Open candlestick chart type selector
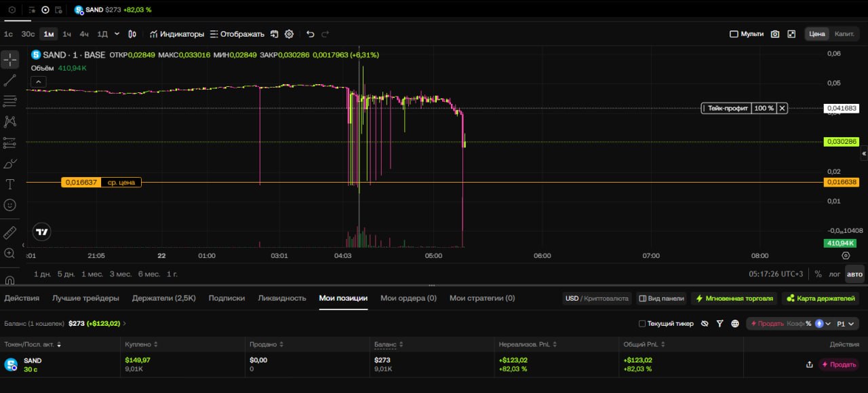The image size is (868, 393). tap(132, 34)
